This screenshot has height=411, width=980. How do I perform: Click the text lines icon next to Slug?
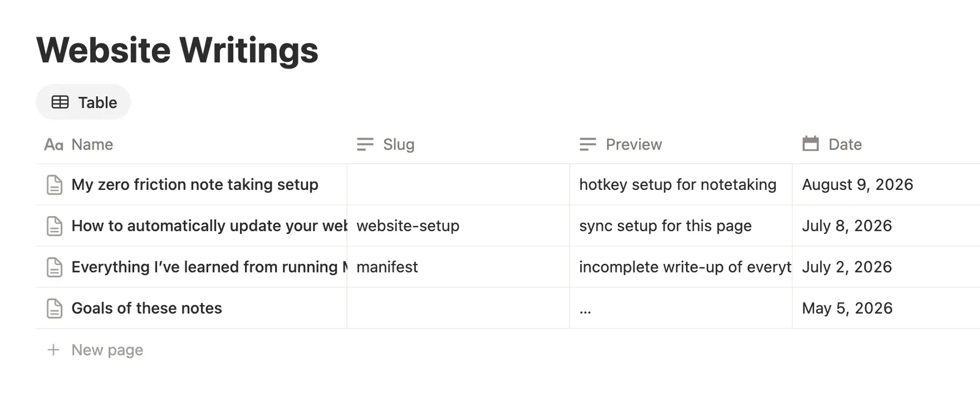click(365, 145)
